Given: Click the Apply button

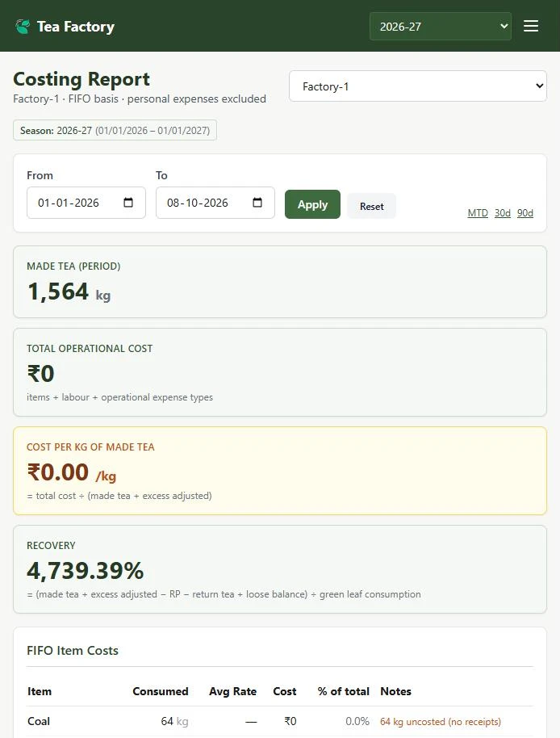Looking at the screenshot, I should tap(312, 204).
